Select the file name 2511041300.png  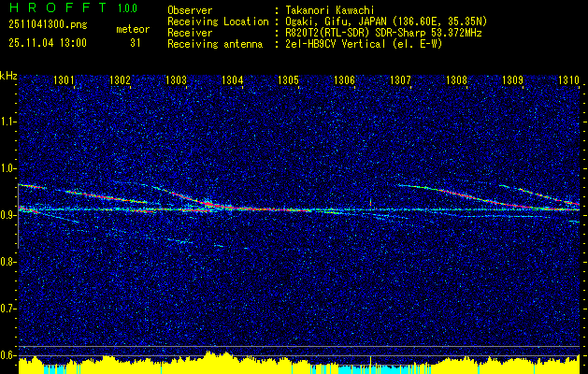tap(48, 24)
